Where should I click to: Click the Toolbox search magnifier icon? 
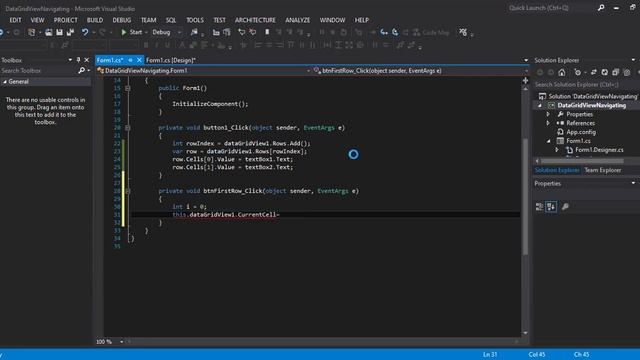click(81, 71)
